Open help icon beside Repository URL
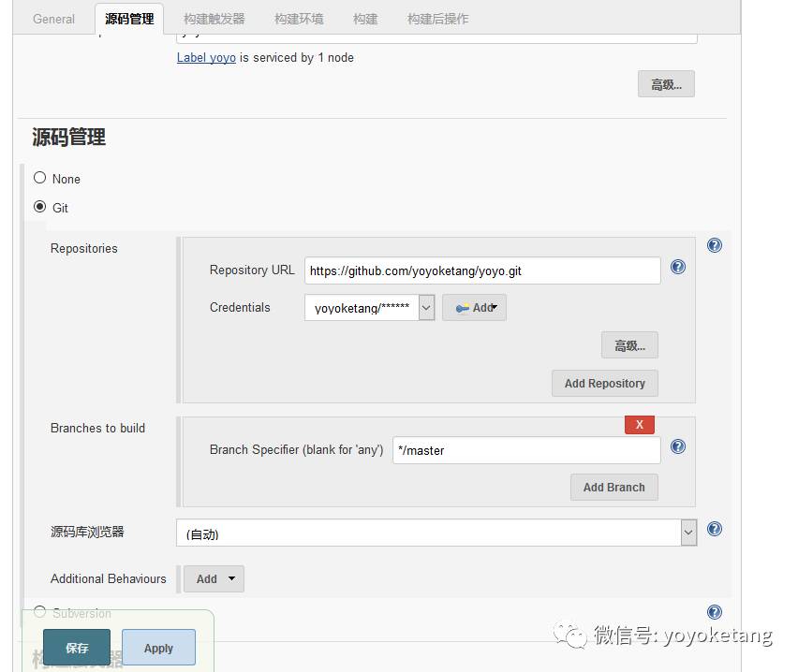The image size is (798, 672). [x=678, y=267]
